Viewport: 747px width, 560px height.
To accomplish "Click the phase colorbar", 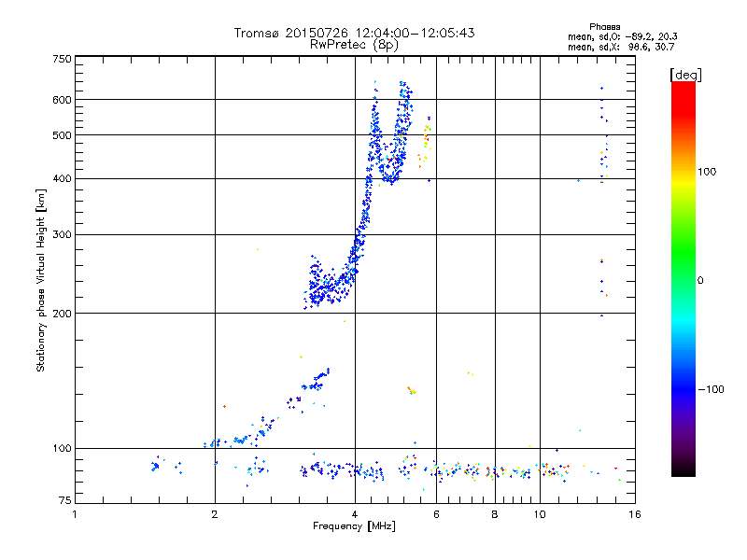I will click(684, 279).
